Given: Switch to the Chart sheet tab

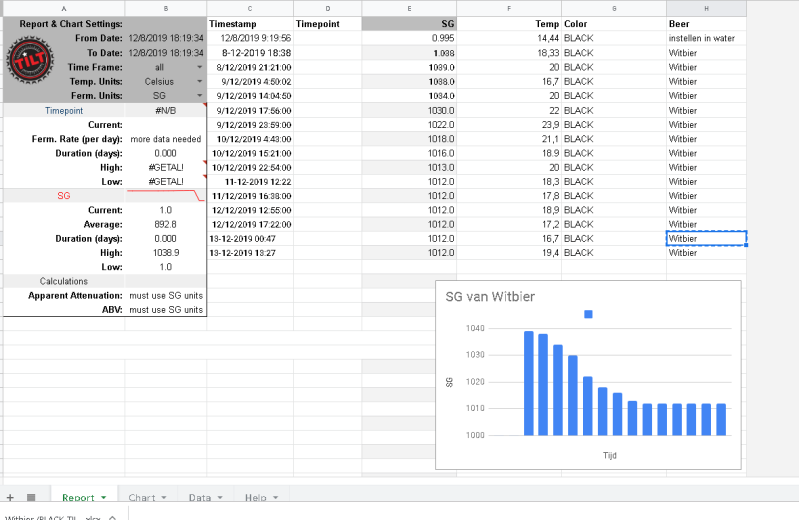Looking at the screenshot, I should pyautogui.click(x=141, y=497).
